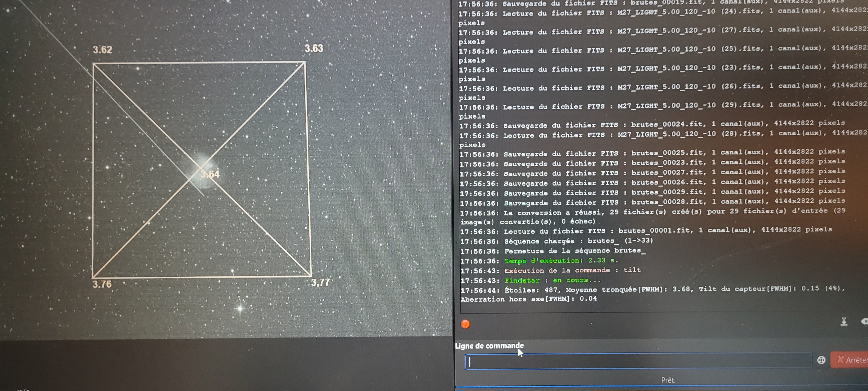The width and height of the screenshot is (868, 391).
Task: Click the round icon beside command field
Action: click(x=821, y=360)
